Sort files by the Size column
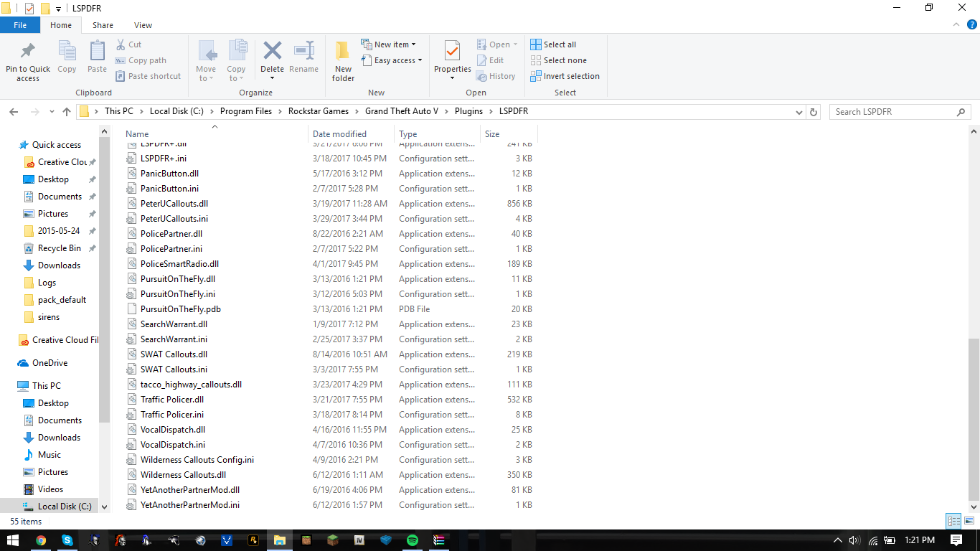 pos(509,134)
